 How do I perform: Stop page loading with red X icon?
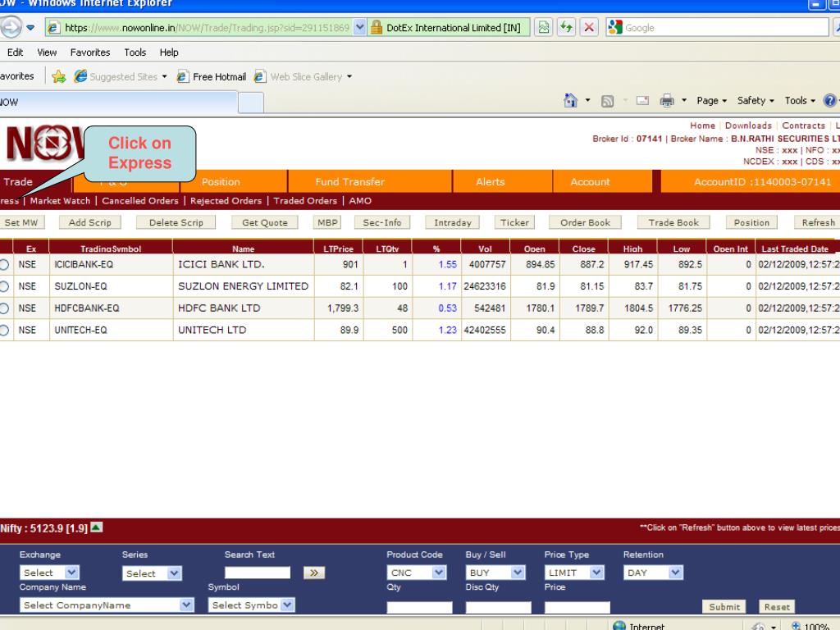[x=589, y=27]
